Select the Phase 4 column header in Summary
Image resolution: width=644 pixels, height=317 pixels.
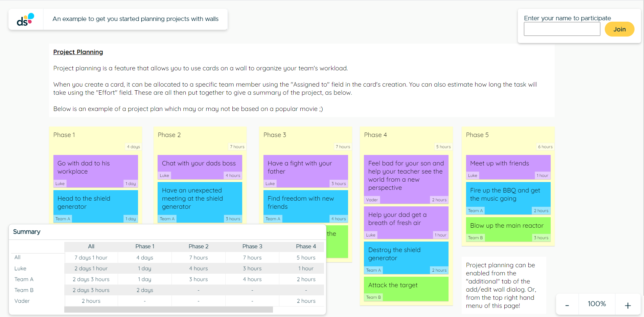305,246
